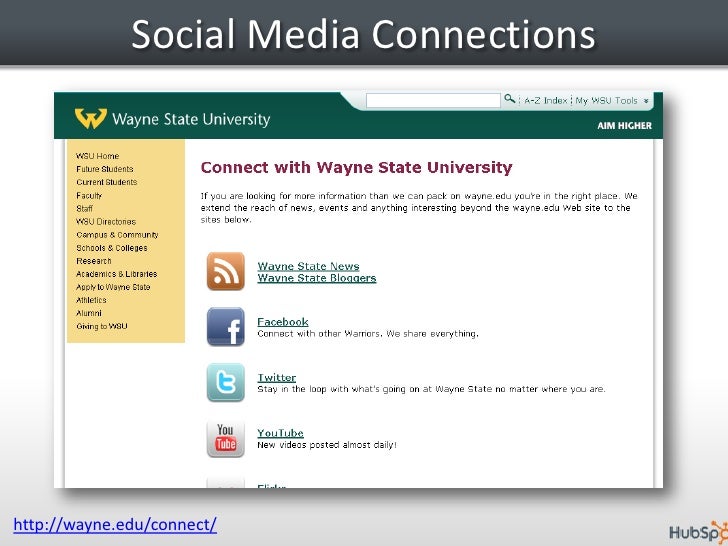Click text 'Connect with other Warriors'
This screenshot has width=728, height=546.
click(318, 333)
